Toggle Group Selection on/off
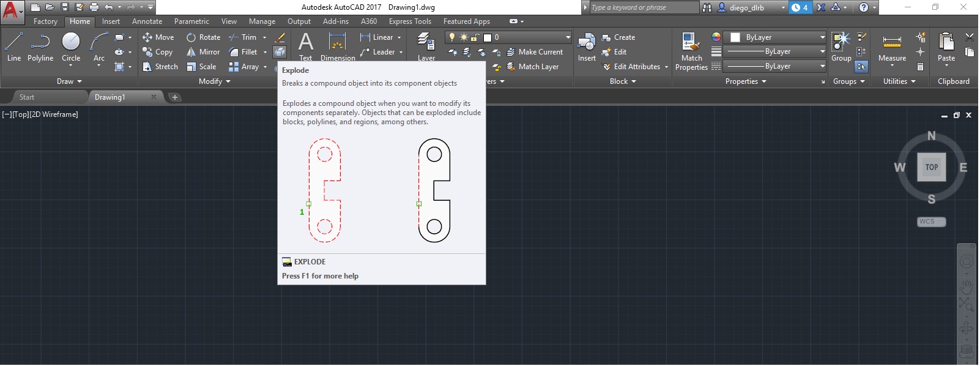 [x=861, y=67]
